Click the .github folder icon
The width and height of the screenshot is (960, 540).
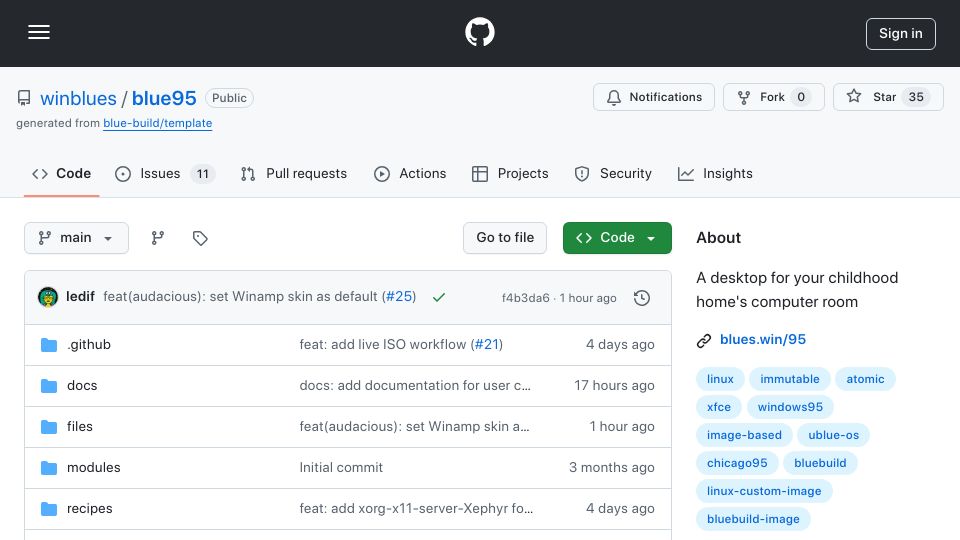49,345
